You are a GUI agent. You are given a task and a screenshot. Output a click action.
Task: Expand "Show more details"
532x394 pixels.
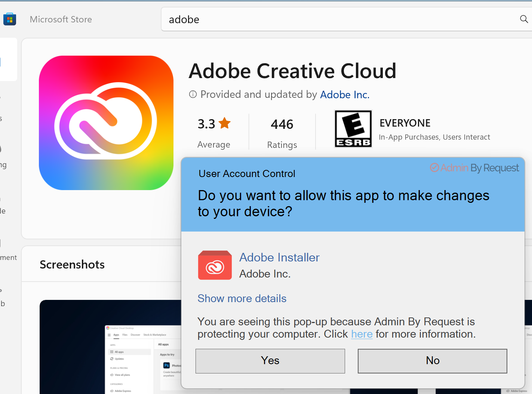[242, 298]
